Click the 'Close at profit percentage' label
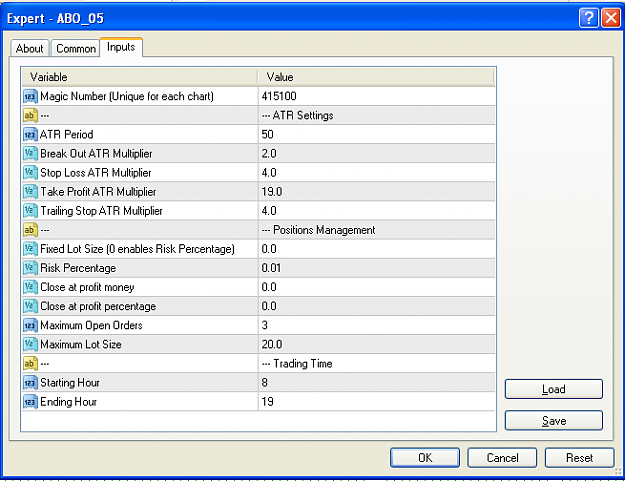 click(98, 306)
